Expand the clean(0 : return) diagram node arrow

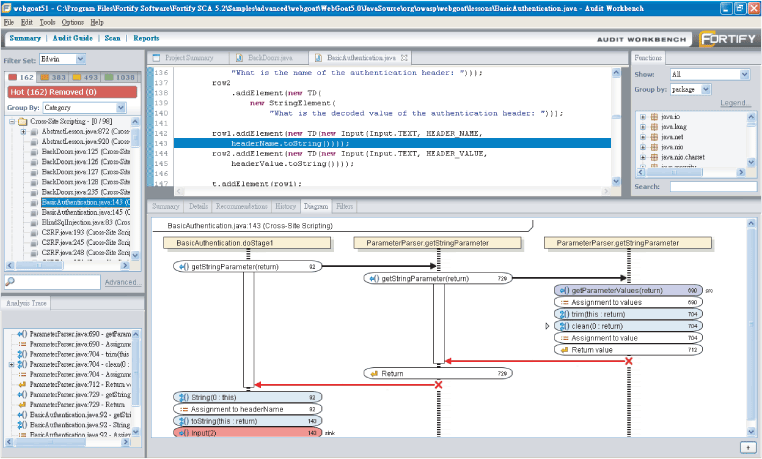pyautogui.click(x=547, y=326)
